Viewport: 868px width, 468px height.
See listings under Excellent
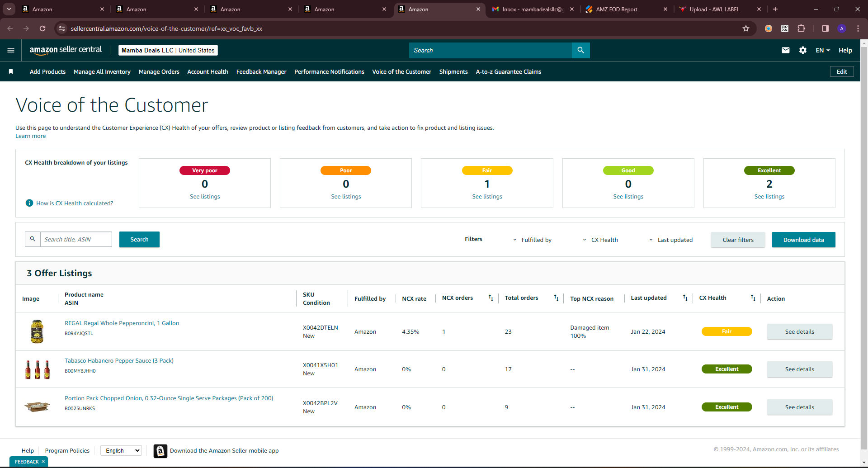[x=769, y=197]
